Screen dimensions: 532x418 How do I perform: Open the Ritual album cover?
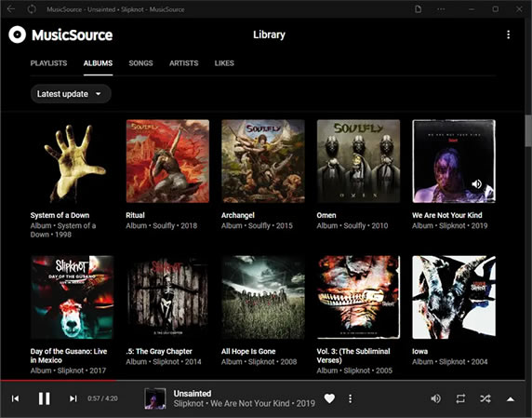pos(167,161)
